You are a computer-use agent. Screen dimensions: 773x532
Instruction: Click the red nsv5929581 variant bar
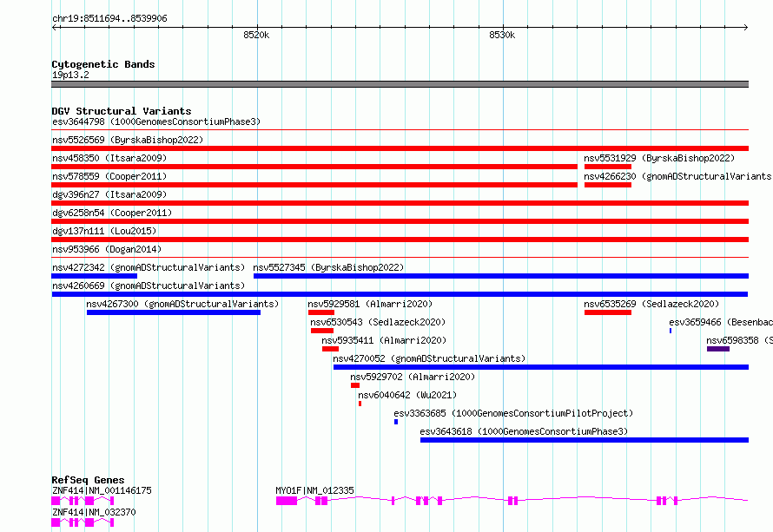[321, 312]
